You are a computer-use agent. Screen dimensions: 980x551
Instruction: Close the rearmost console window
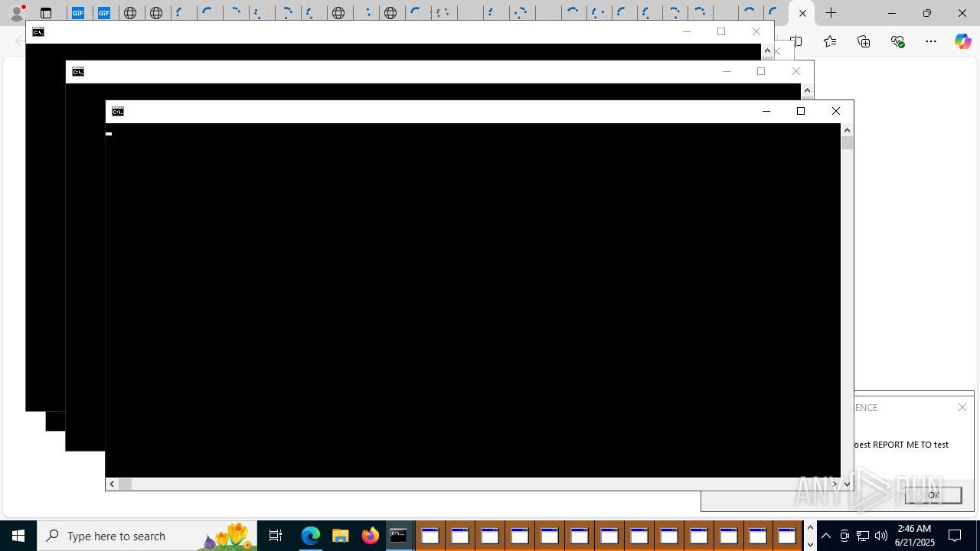756,31
